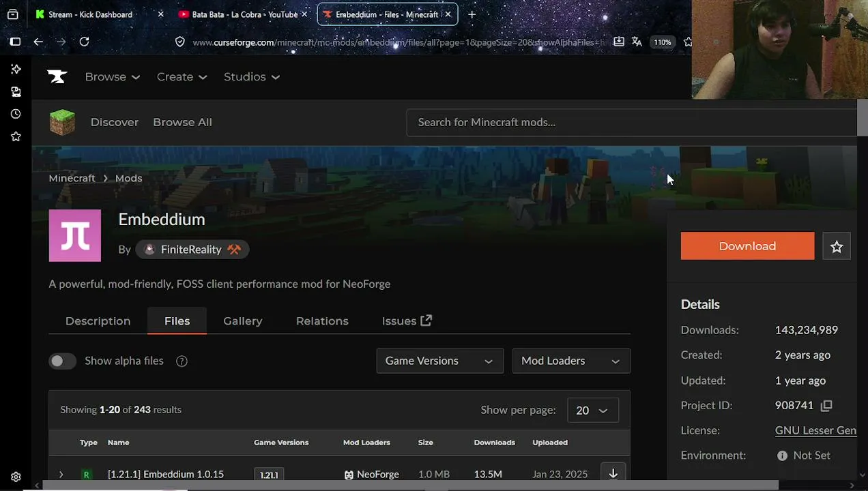Click the Downloads column header
The height and width of the screenshot is (491, 868).
coord(494,443)
